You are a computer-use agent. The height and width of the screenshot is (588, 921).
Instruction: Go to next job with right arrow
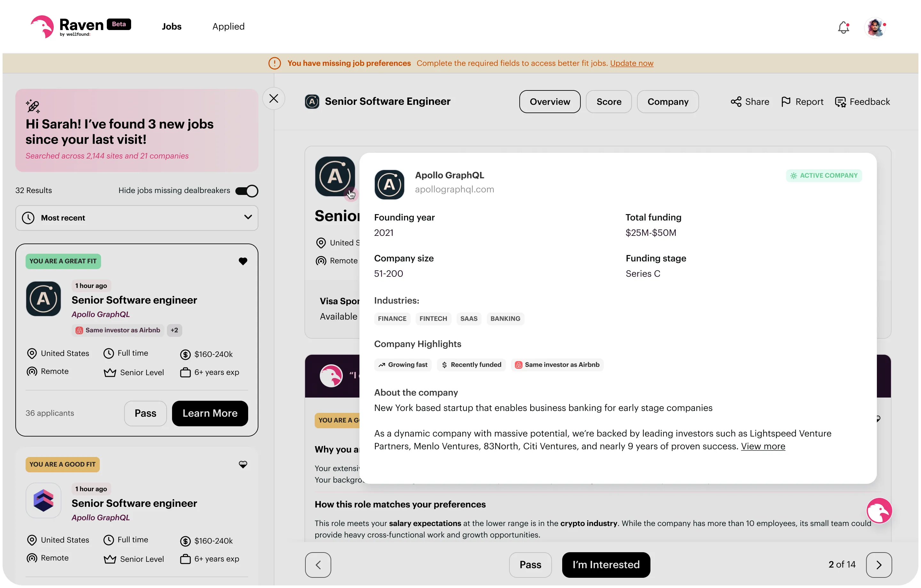pos(879,565)
